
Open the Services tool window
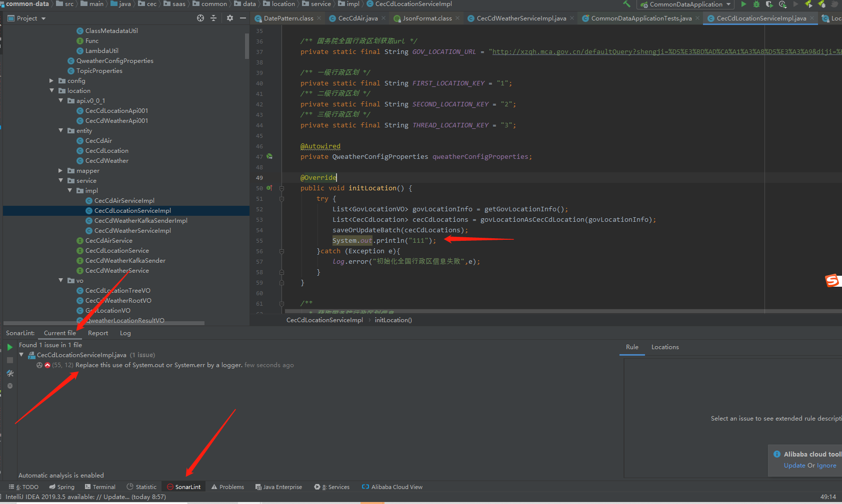[331, 487]
